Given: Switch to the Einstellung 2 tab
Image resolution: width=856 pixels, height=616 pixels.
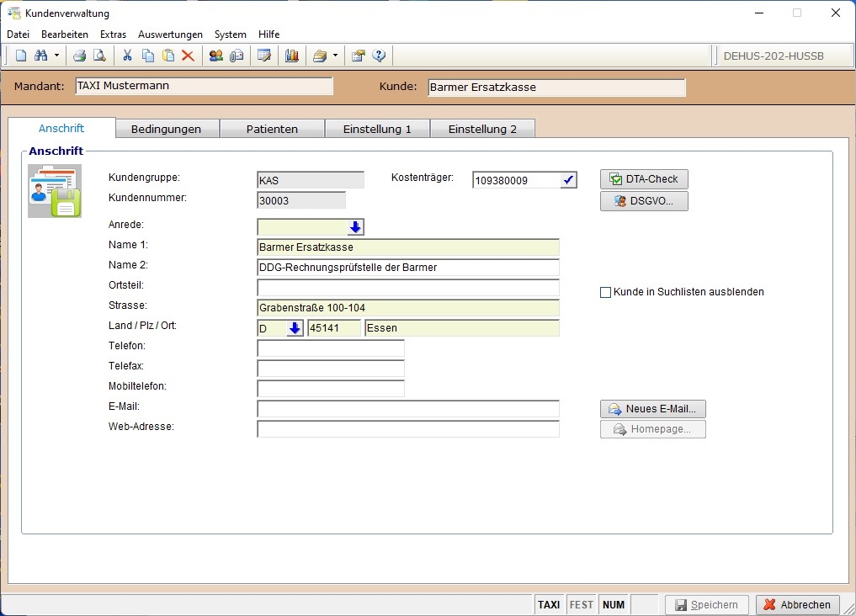Looking at the screenshot, I should (482, 130).
